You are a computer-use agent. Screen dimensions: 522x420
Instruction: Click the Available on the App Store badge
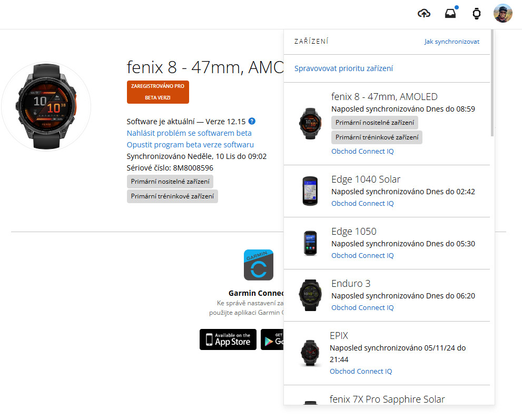[x=228, y=339]
